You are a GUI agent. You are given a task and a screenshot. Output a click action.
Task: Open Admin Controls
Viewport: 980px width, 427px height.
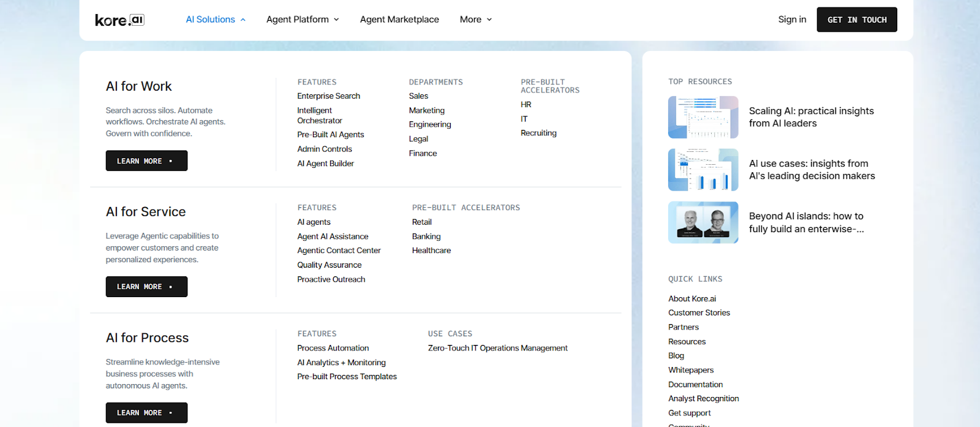(325, 149)
